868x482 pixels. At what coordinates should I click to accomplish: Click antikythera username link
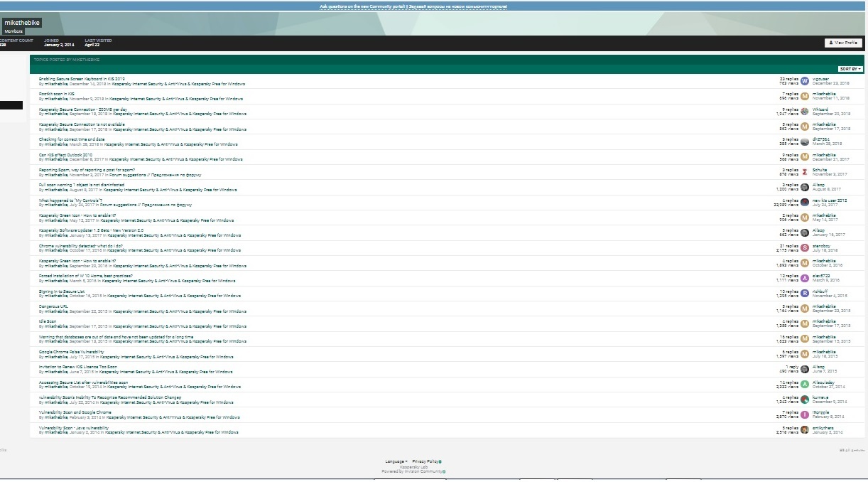822,428
